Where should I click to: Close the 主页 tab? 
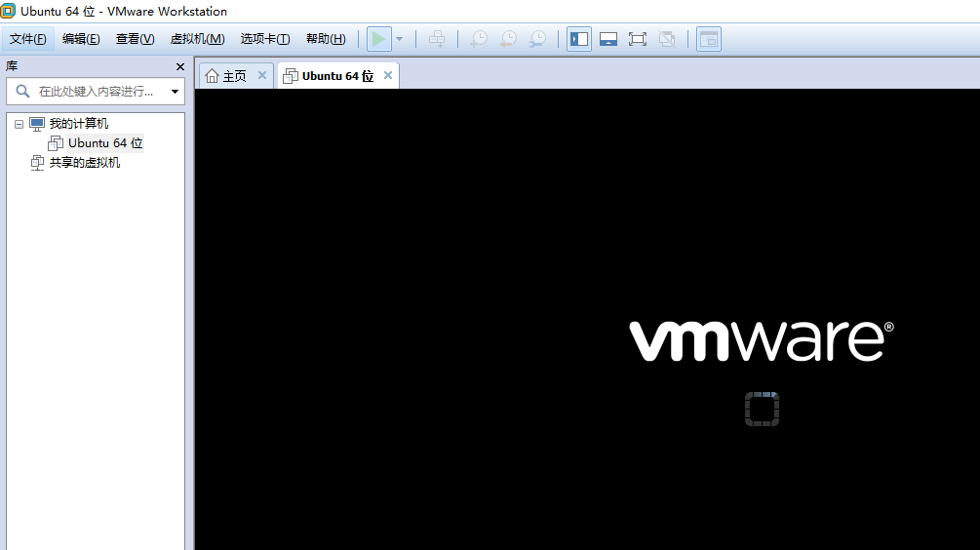pyautogui.click(x=262, y=75)
